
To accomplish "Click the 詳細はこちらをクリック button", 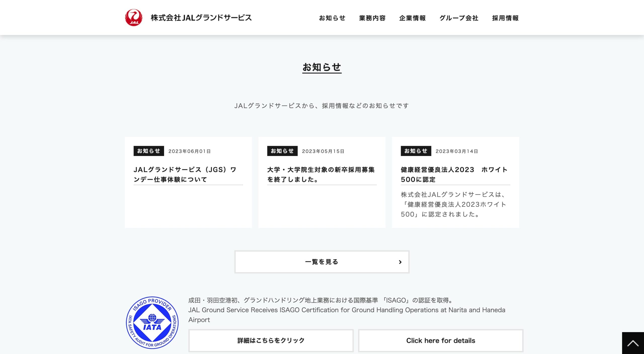I will tap(271, 340).
